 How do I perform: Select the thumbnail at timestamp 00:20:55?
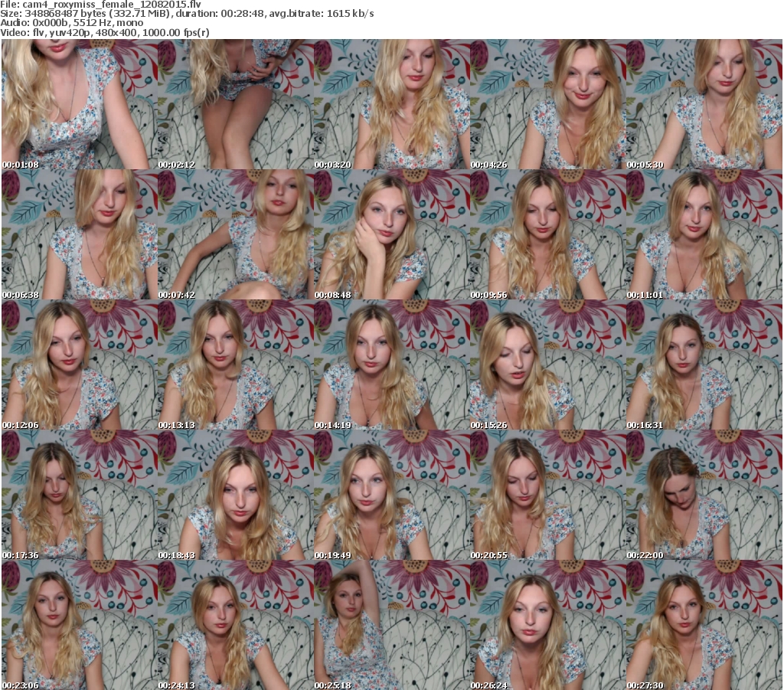548,495
